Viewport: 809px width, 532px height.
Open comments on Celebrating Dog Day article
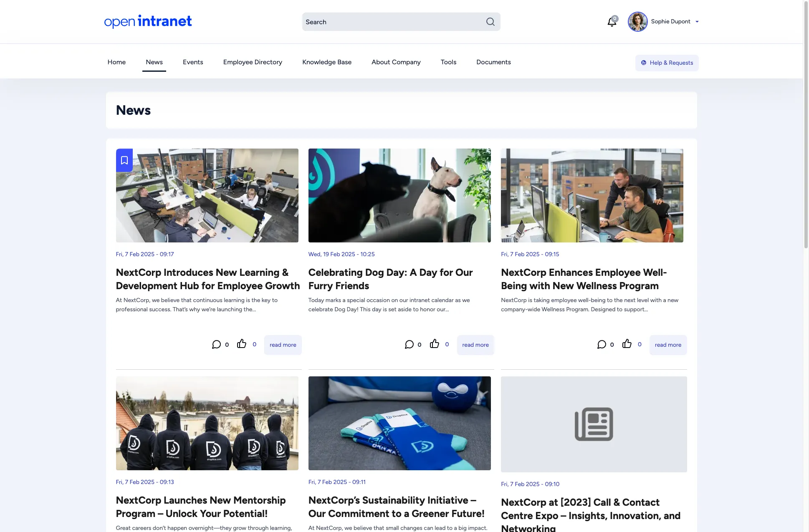click(x=409, y=344)
